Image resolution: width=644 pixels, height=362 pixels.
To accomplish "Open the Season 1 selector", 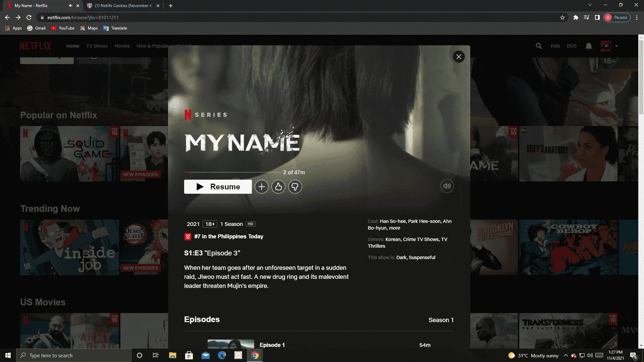I will point(441,320).
